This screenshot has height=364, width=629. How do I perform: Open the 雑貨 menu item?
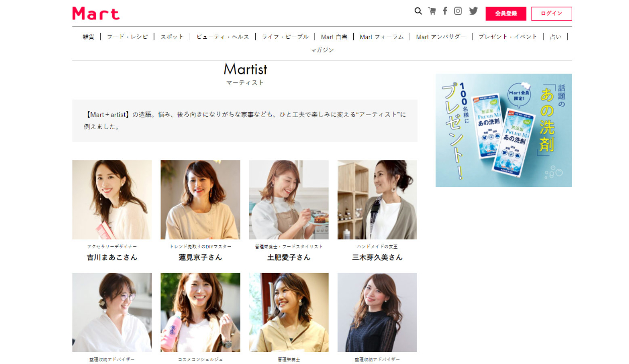[x=89, y=37]
